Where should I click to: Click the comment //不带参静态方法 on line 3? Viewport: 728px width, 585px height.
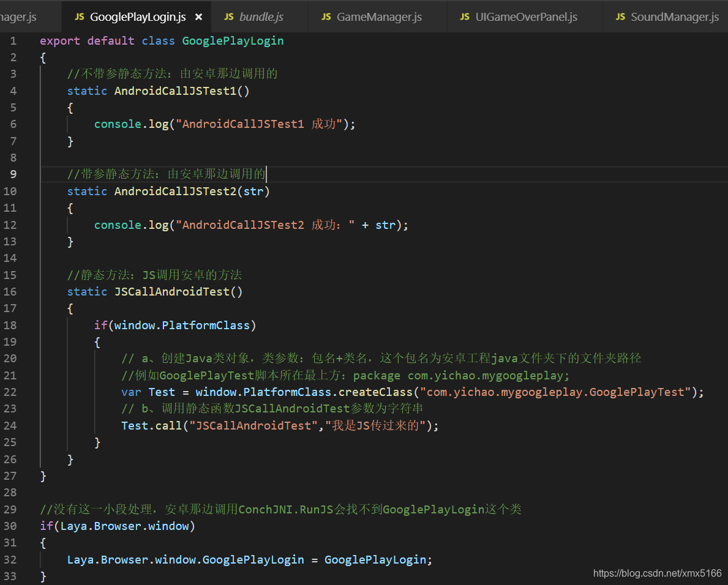172,74
